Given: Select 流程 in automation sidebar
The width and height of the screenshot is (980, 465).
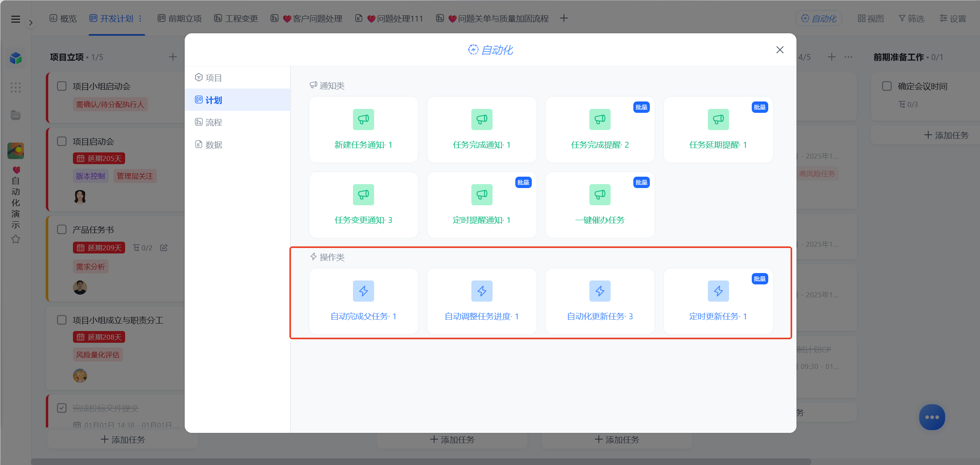Looking at the screenshot, I should 237,122.
